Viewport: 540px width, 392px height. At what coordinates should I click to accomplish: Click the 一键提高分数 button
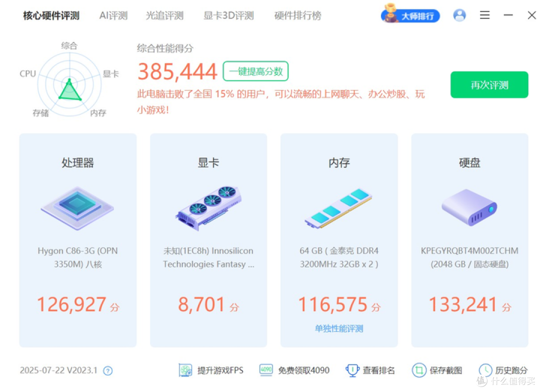[255, 71]
